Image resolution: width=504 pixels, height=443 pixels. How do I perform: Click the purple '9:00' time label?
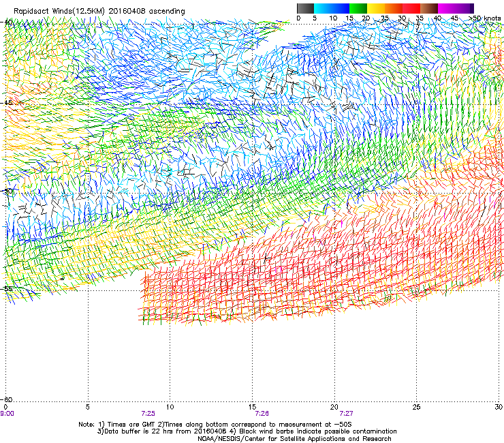[7, 414]
